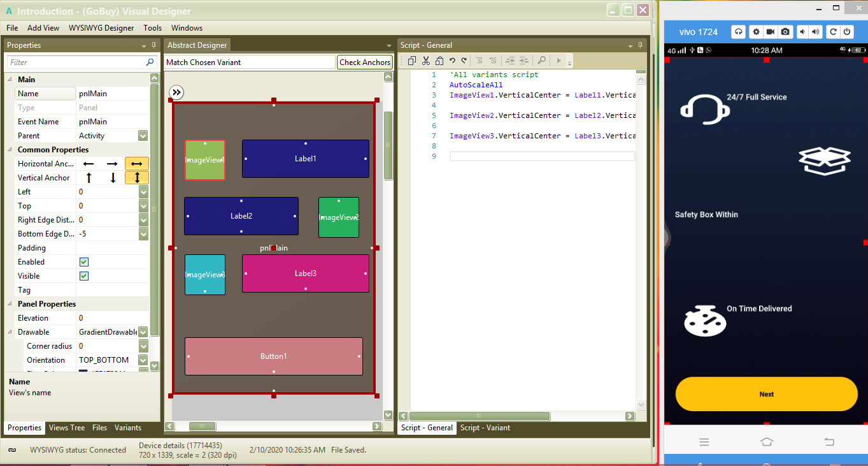Click the cut scissors icon in script toolbar
Image resolution: width=868 pixels, height=466 pixels.
[425, 61]
